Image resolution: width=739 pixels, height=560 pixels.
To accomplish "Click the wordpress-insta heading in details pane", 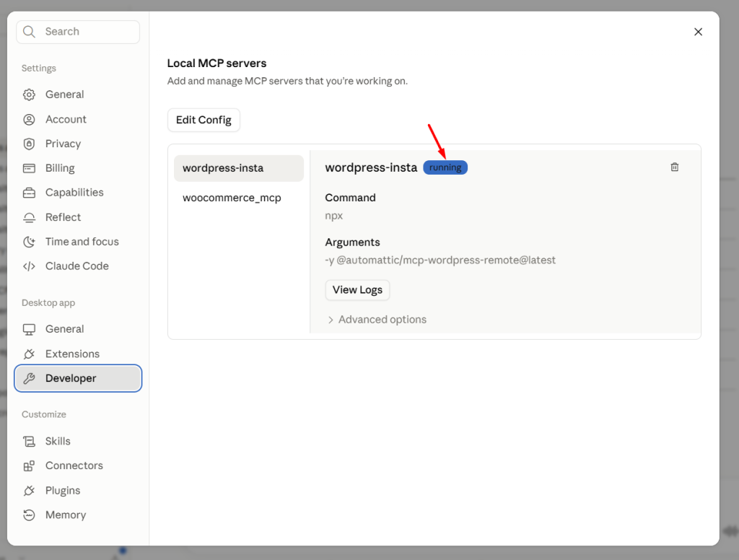I will [x=371, y=168].
